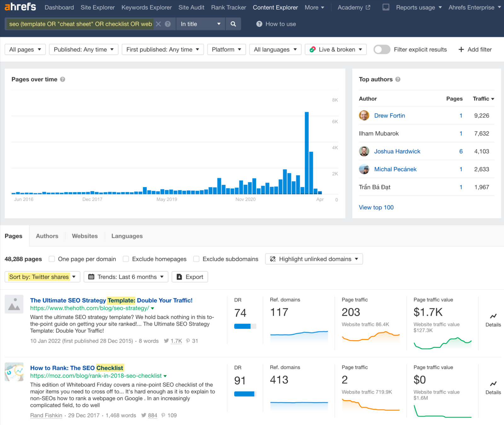Viewport: 504px width, 425px height.
Task: Check Exclude subdomains
Action: pos(197,259)
